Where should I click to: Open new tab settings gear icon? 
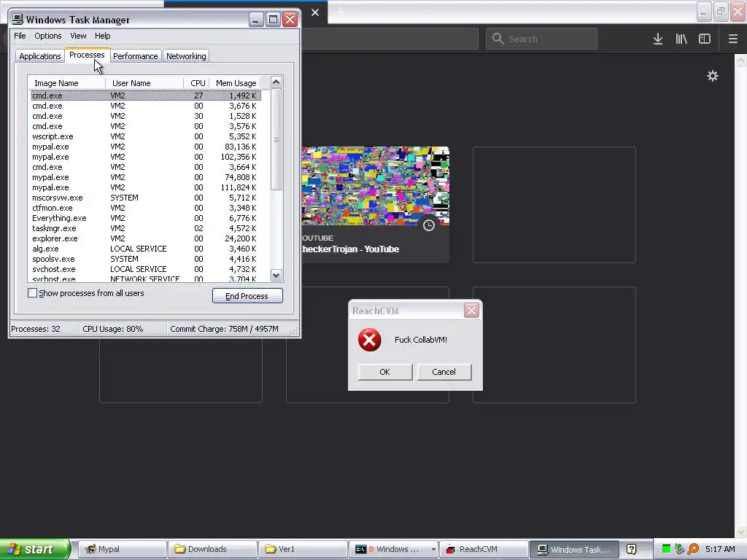coord(712,76)
